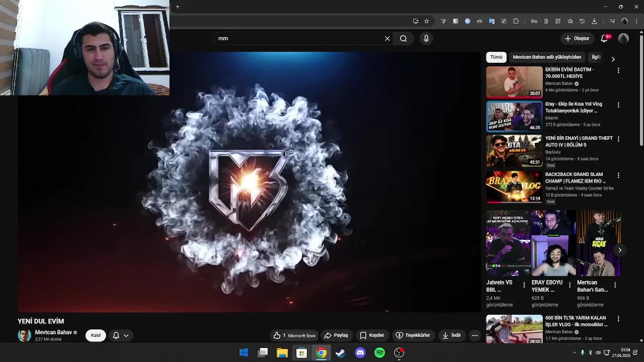Open the YouTube account avatar menu
The width and height of the screenshot is (644, 362).
tap(623, 38)
